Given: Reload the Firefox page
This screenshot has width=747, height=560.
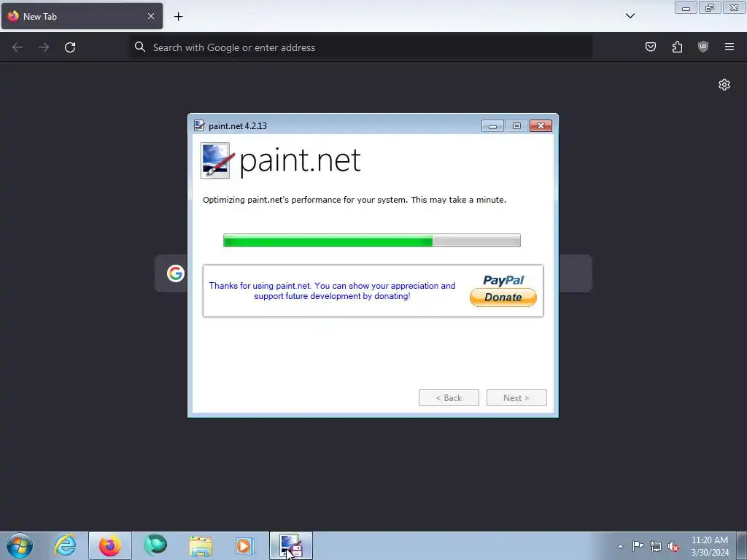Looking at the screenshot, I should pyautogui.click(x=70, y=47).
